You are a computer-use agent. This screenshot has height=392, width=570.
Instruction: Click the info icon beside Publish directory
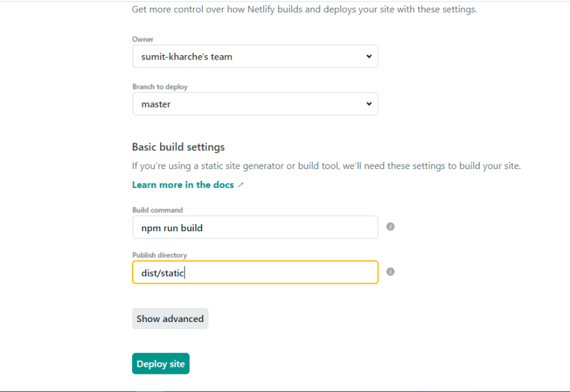[x=391, y=272]
